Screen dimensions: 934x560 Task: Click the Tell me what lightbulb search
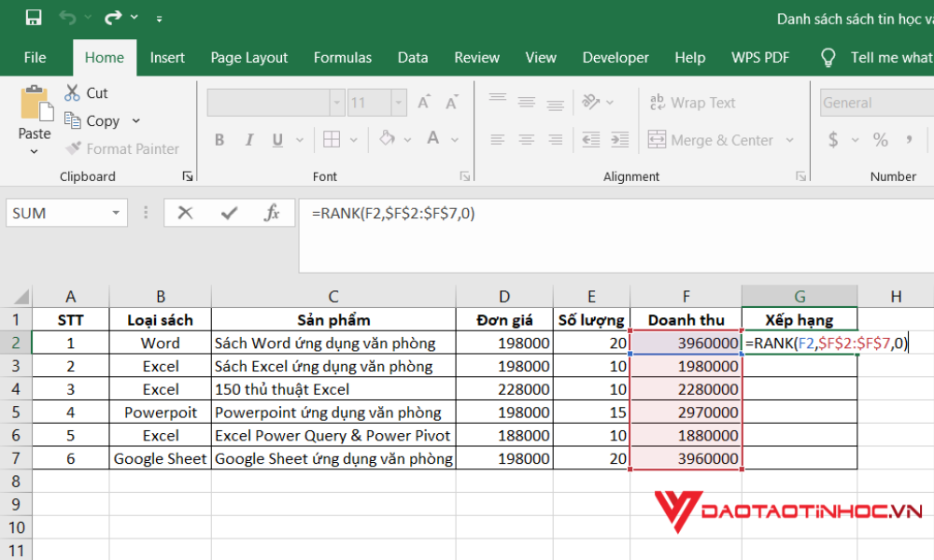(828, 58)
